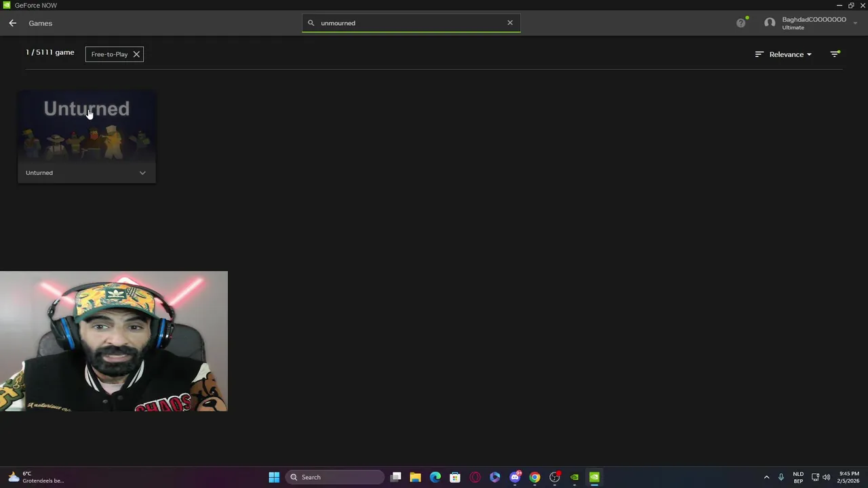Image resolution: width=868 pixels, height=488 pixels.
Task: Click the '1 / 5111 game' results count
Action: coord(50,52)
